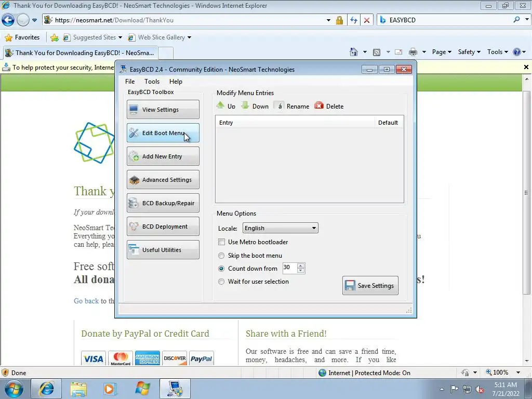
Task: Click the Read Mail icon
Action: click(398, 52)
